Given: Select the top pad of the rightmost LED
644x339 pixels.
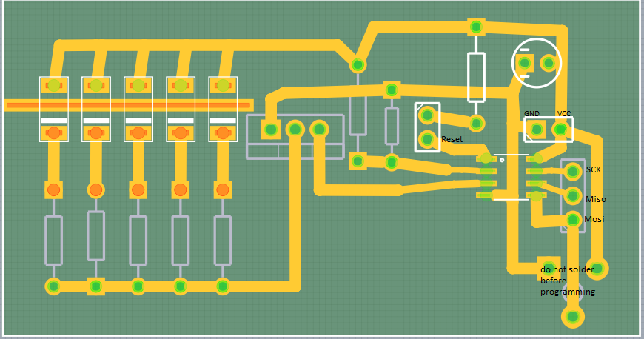Looking at the screenshot, I should pos(223,85).
